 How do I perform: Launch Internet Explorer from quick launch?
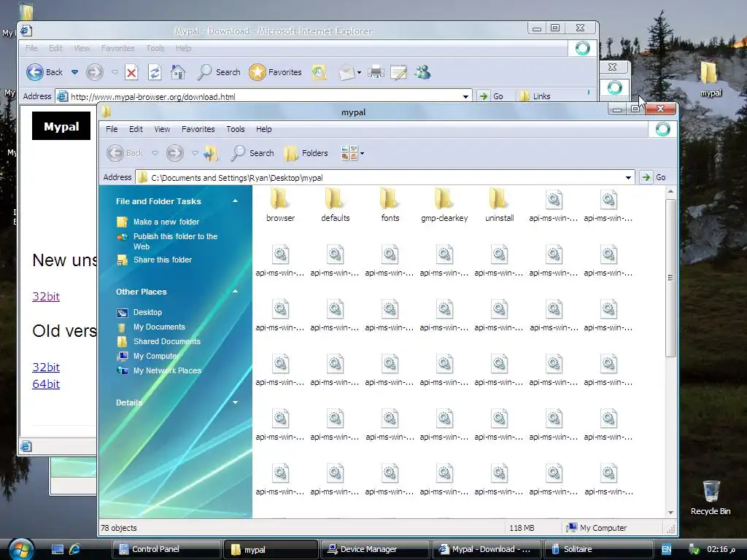click(x=75, y=549)
